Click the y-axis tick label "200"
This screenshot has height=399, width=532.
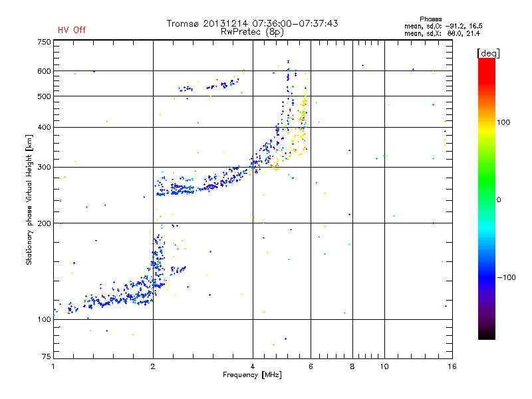[x=45, y=223]
